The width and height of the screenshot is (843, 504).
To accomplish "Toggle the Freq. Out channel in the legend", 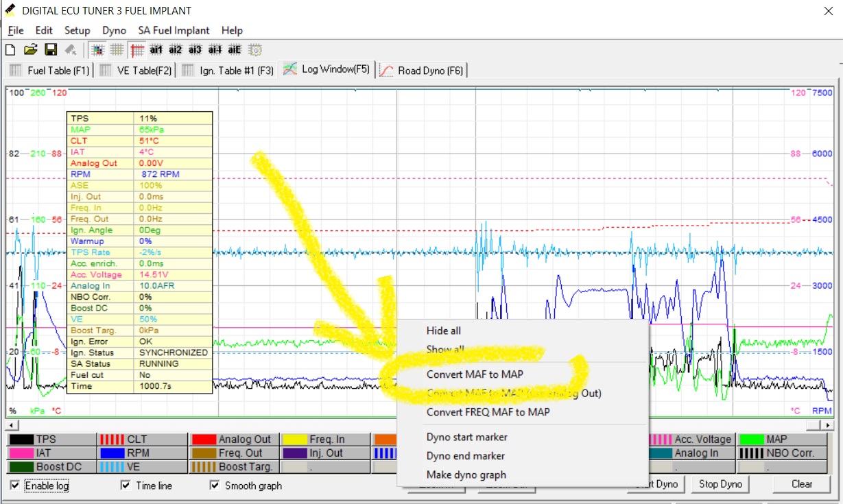I will click(x=234, y=453).
